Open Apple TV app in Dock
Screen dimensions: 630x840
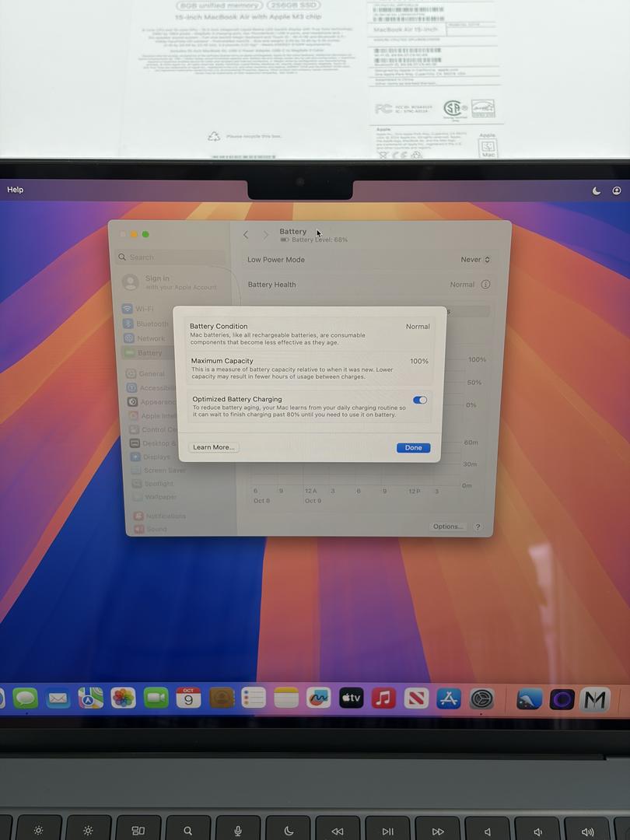coord(351,698)
